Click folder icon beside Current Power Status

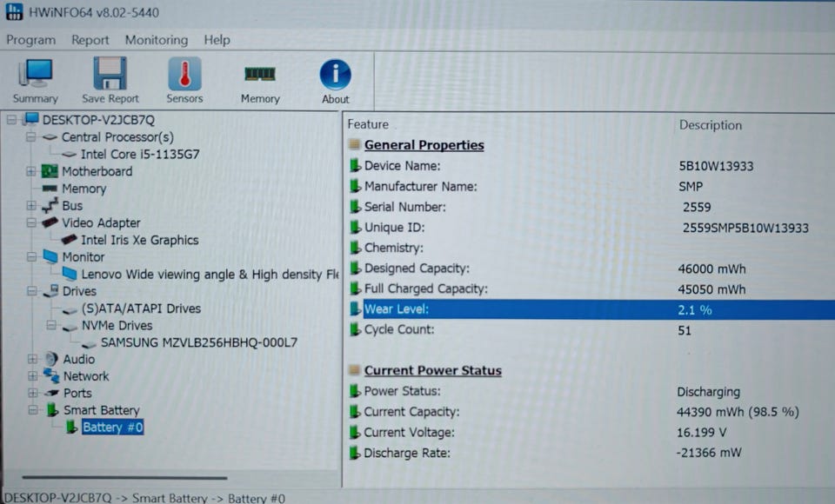point(354,370)
